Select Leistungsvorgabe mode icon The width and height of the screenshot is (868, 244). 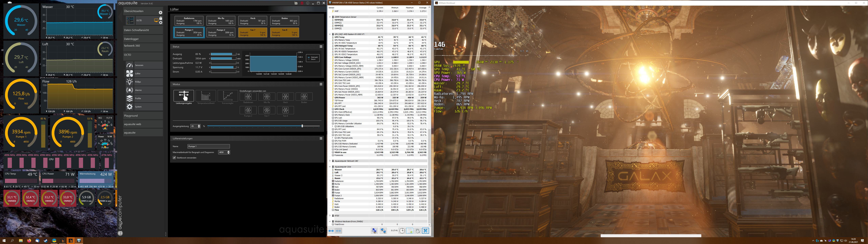point(184,96)
